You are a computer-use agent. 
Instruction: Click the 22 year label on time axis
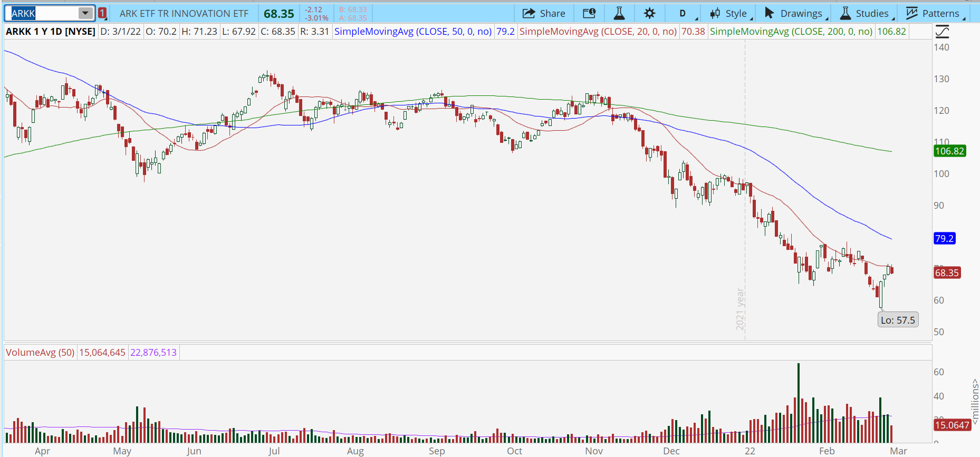(750, 451)
